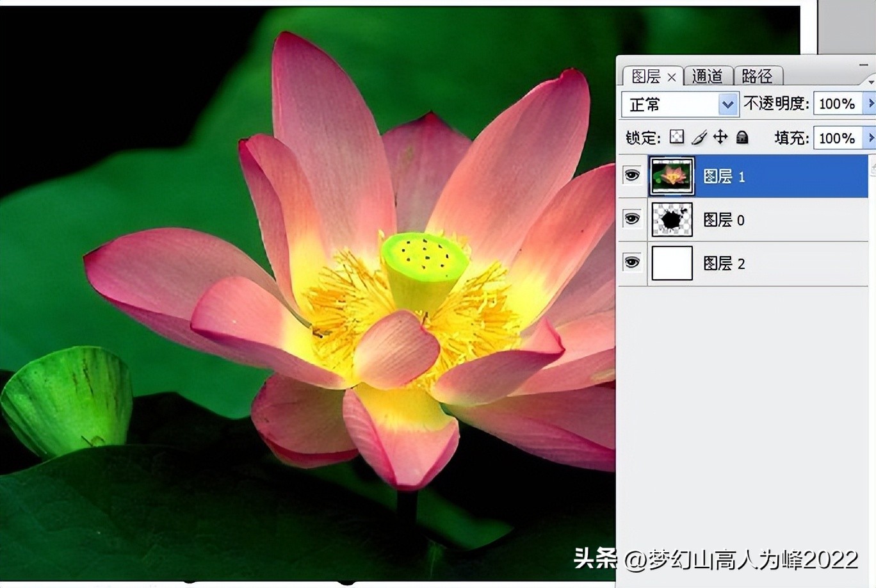The height and width of the screenshot is (588, 876).
Task: Open the 不透明度 opacity value arrow
Action: pos(871,102)
